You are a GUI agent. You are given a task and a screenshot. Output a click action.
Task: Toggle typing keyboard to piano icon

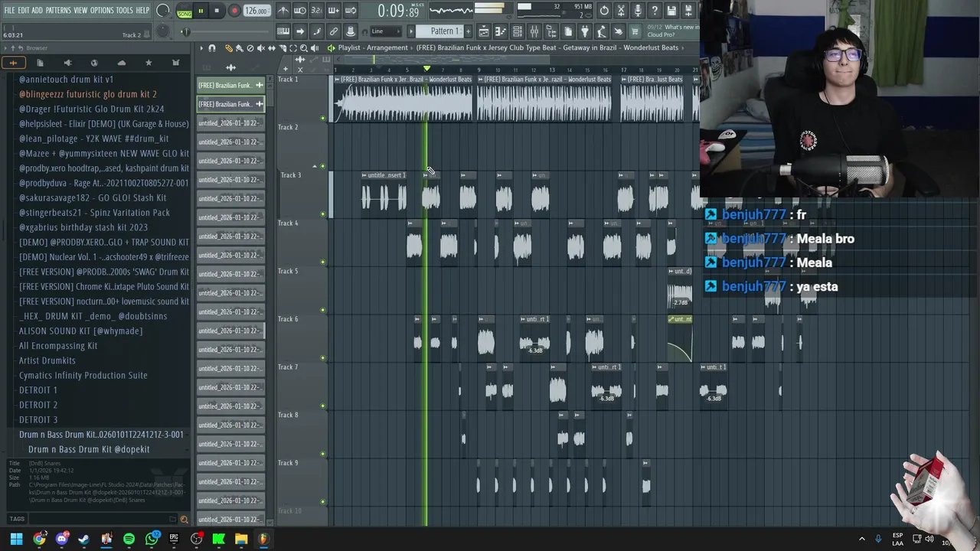[x=283, y=31]
